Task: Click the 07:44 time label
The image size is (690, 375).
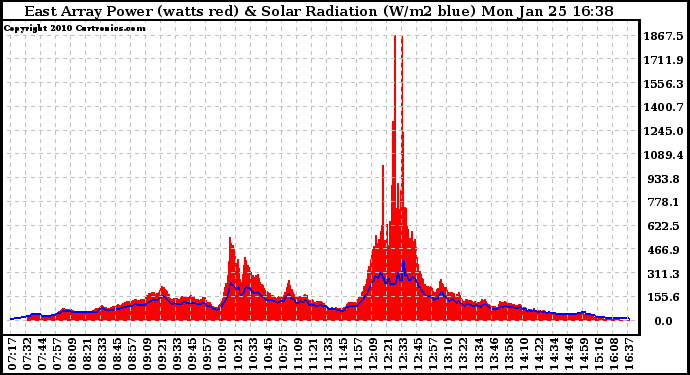Action: (x=42, y=354)
